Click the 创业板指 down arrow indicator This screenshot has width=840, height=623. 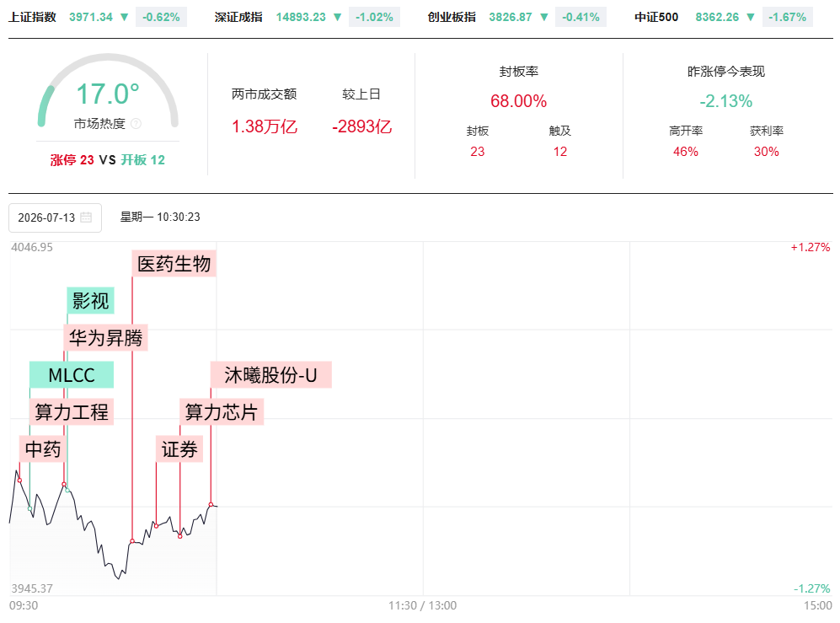tap(544, 17)
